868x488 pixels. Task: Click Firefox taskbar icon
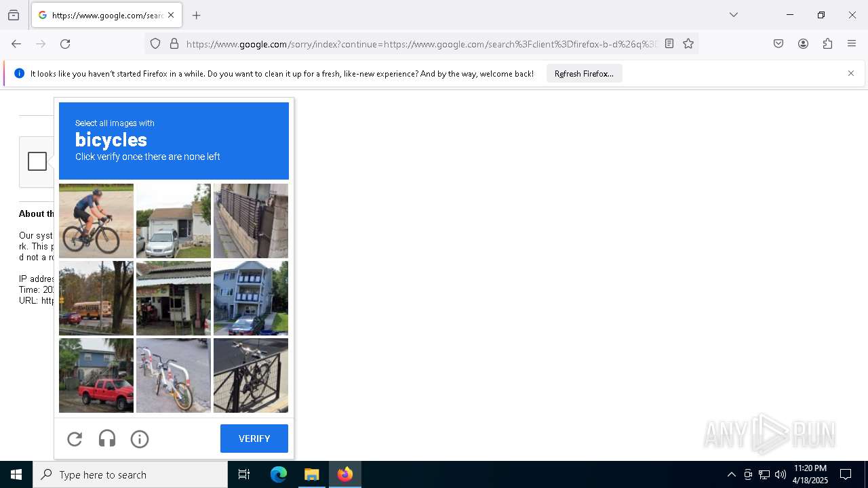click(x=345, y=474)
